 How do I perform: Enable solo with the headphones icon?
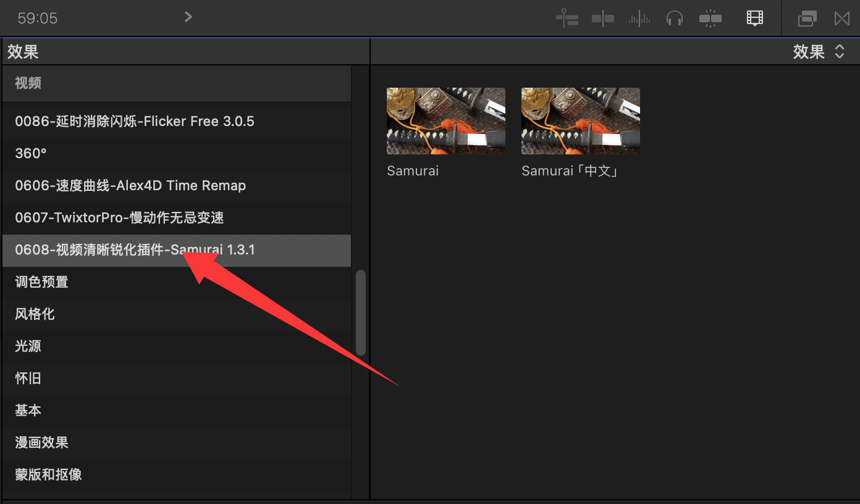point(674,19)
